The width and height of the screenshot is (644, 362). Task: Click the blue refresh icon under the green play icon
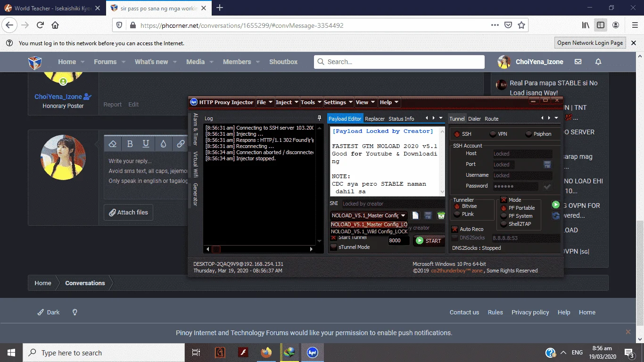click(556, 215)
